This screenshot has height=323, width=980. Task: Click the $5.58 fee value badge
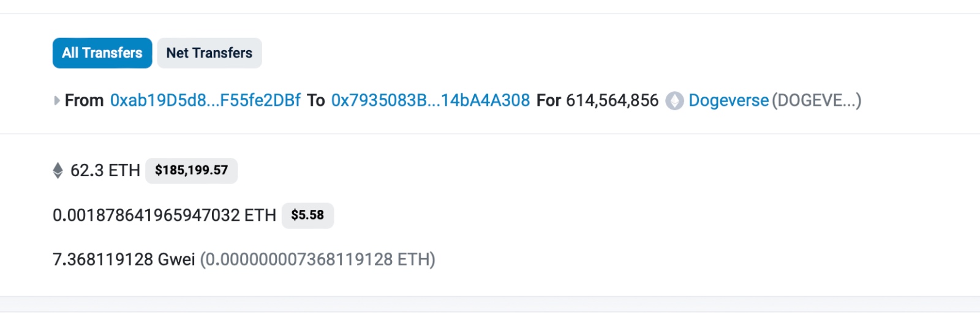click(307, 215)
